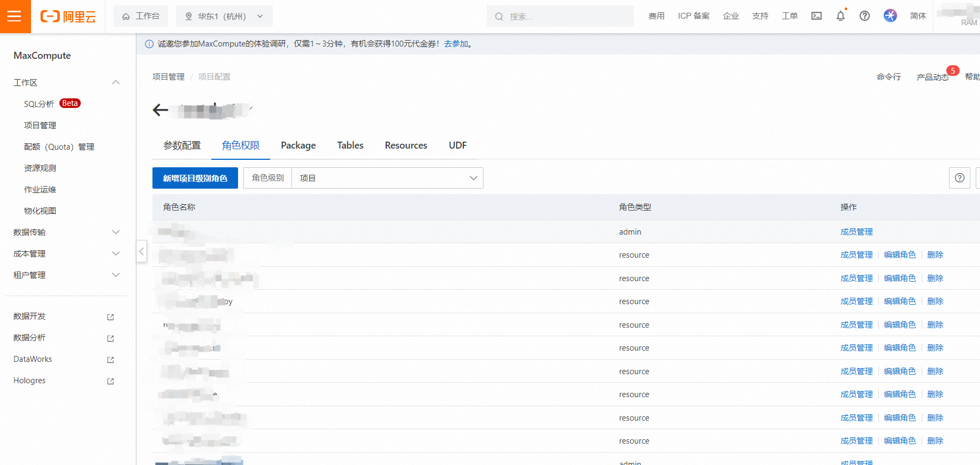Open 物化视图 in sidebar

pos(40,211)
